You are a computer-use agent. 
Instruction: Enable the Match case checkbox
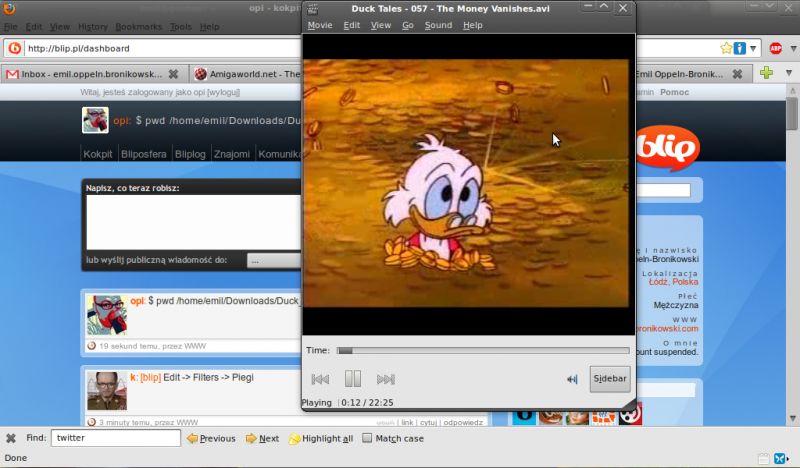[367, 438]
